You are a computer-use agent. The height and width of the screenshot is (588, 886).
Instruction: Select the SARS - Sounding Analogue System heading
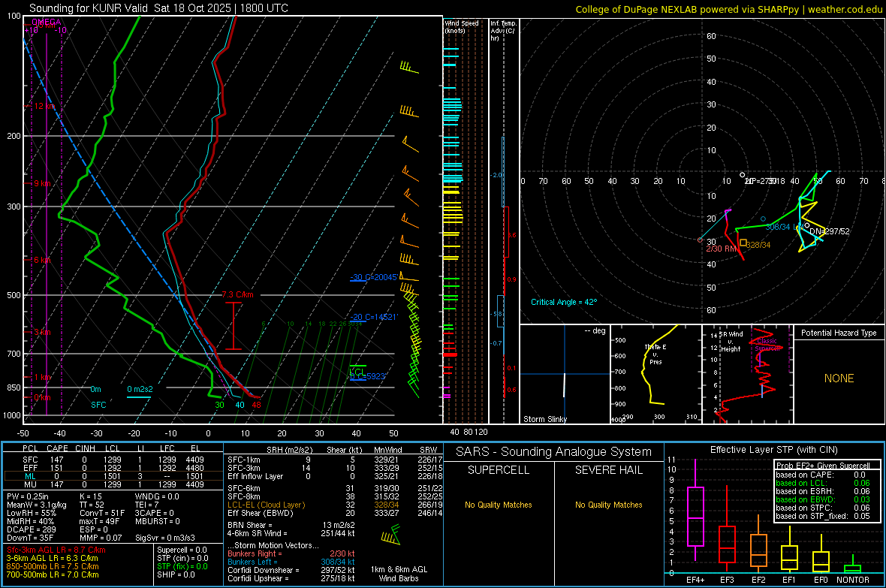click(x=554, y=452)
